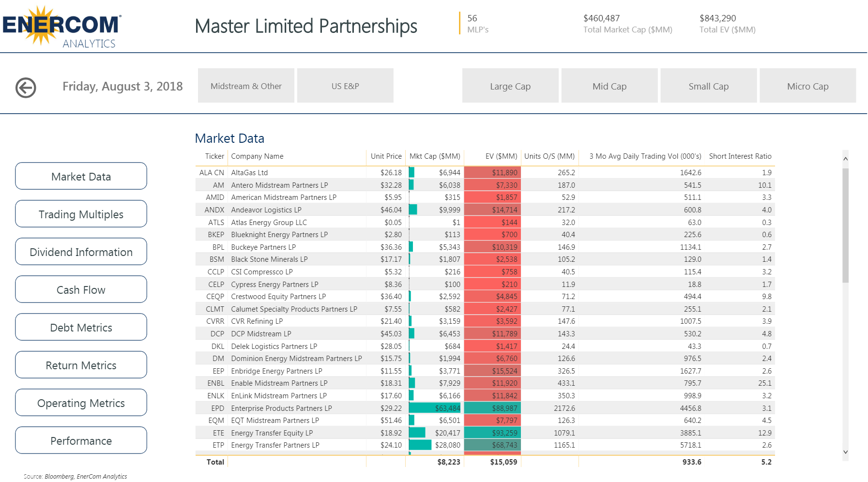
Task: Filter by Small Cap
Action: tap(709, 86)
